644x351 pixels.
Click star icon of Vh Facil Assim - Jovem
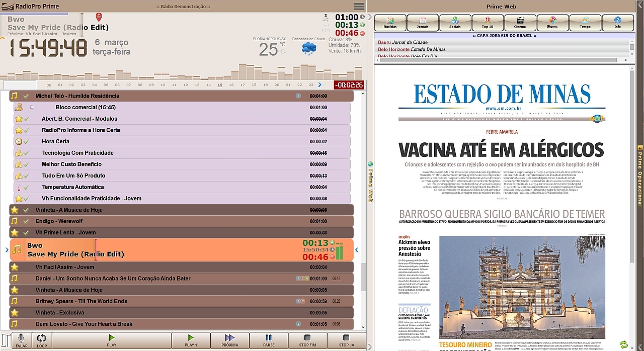click(x=14, y=267)
